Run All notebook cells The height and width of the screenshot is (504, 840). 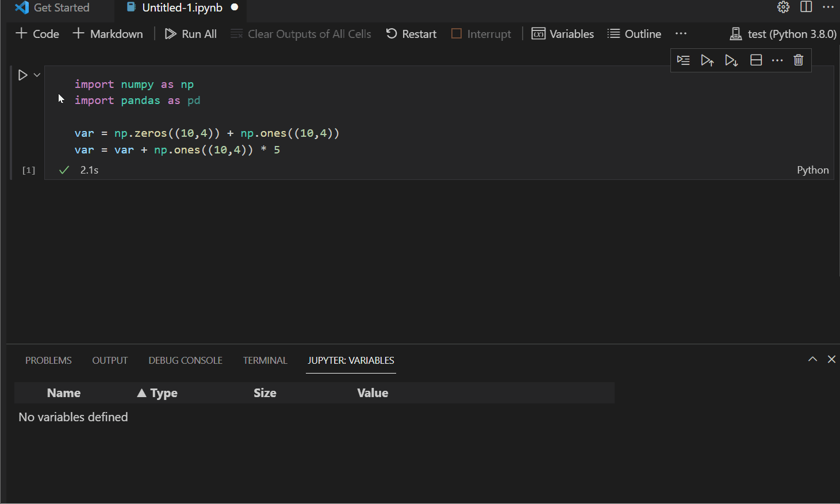[x=190, y=33]
